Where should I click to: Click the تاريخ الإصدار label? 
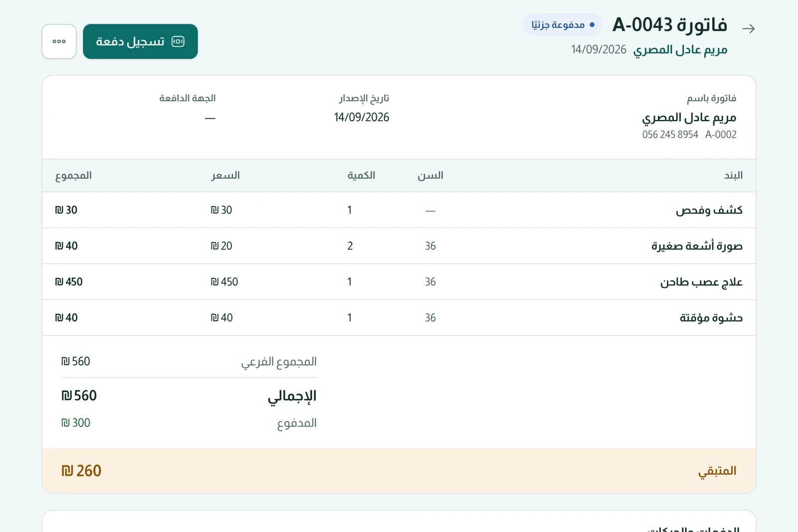pyautogui.click(x=364, y=98)
